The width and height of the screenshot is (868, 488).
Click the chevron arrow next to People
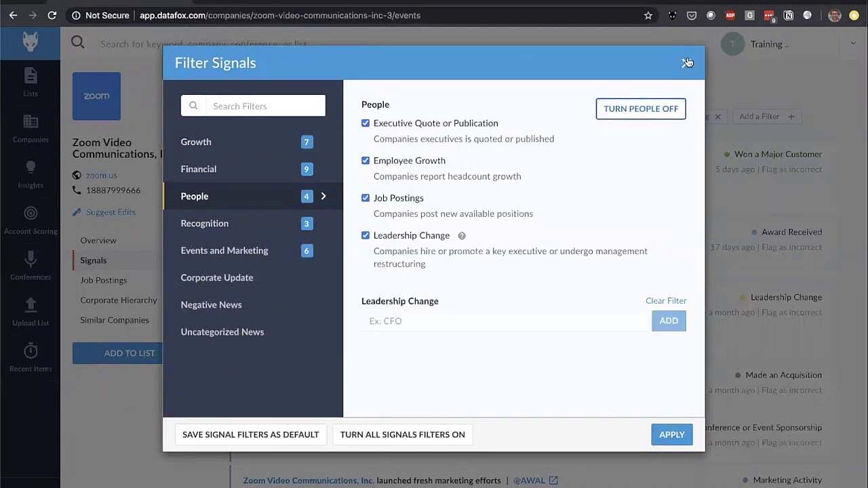[323, 196]
